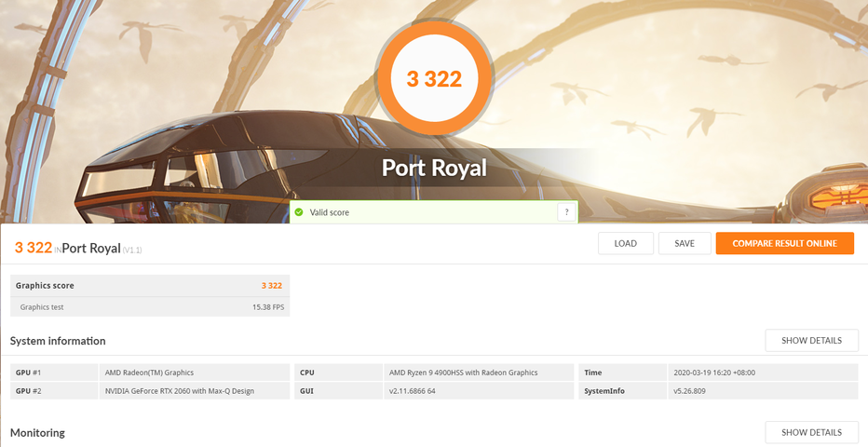Click SystemInfo version v5.26.809
Screen dimensions: 868x447
(x=690, y=390)
